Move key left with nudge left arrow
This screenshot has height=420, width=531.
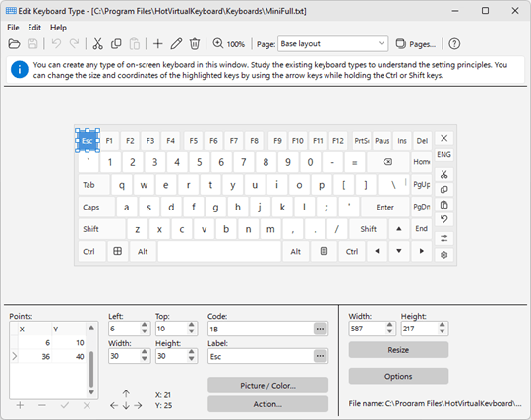pyautogui.click(x=114, y=406)
